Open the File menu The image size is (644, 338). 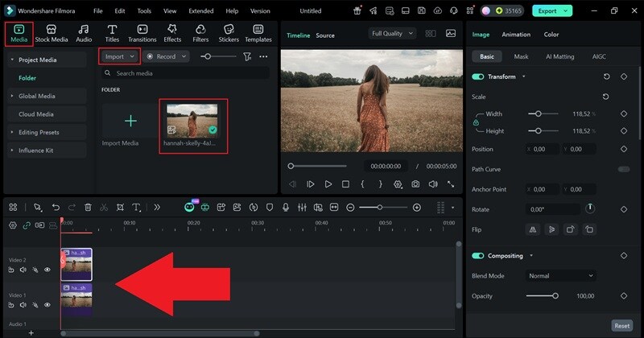[97, 11]
